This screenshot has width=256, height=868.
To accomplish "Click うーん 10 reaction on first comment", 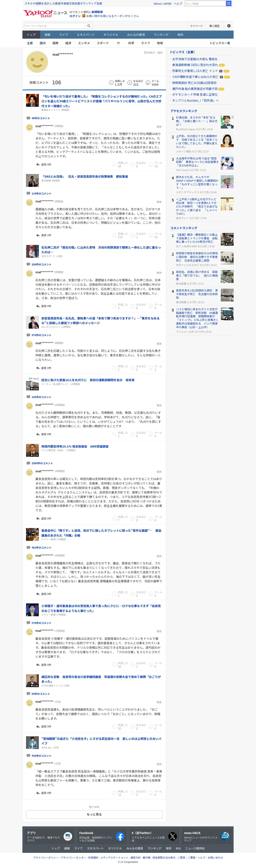I will click(151, 164).
